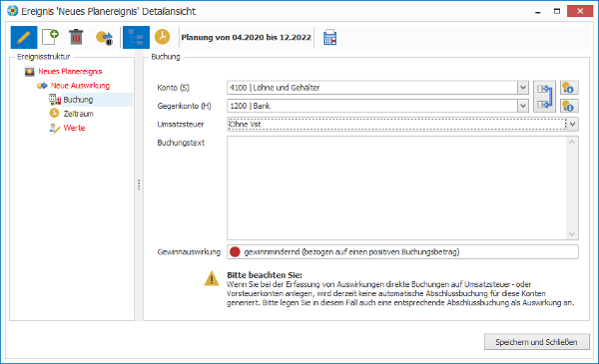Click the coin with arrow toolbar icon
Image resolution: width=599 pixels, height=364 pixels.
[x=104, y=37]
